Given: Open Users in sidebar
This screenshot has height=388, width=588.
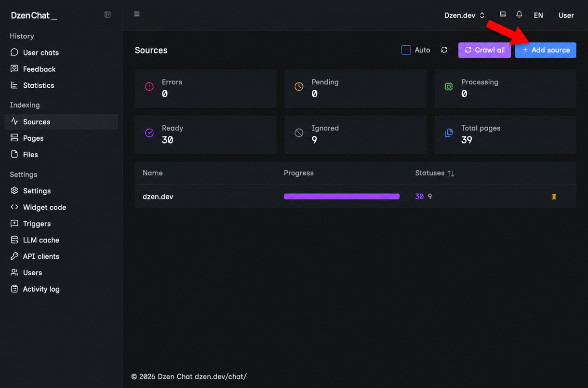Looking at the screenshot, I should [61, 273].
